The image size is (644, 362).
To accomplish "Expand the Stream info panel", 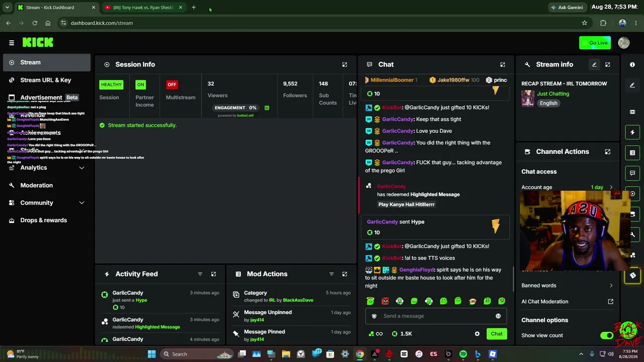I will coord(608,64).
